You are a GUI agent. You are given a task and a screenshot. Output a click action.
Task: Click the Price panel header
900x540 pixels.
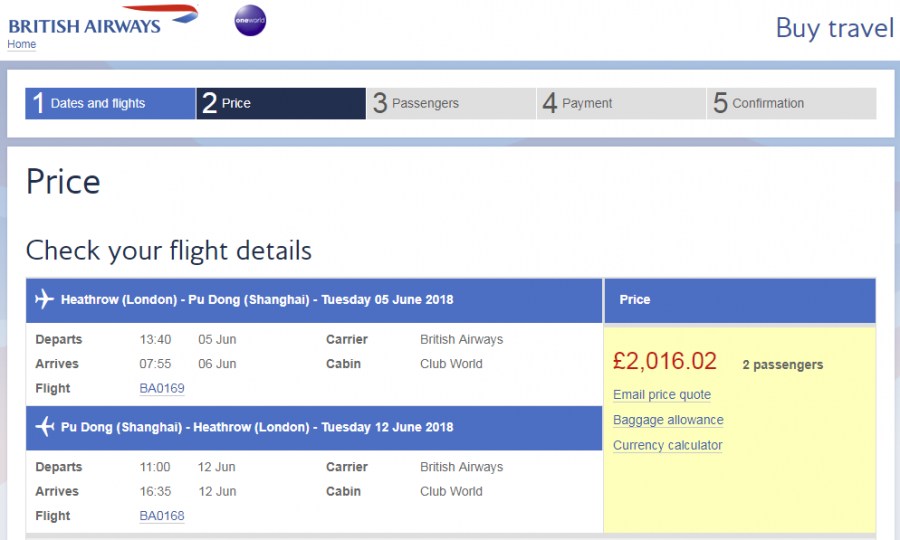[739, 299]
